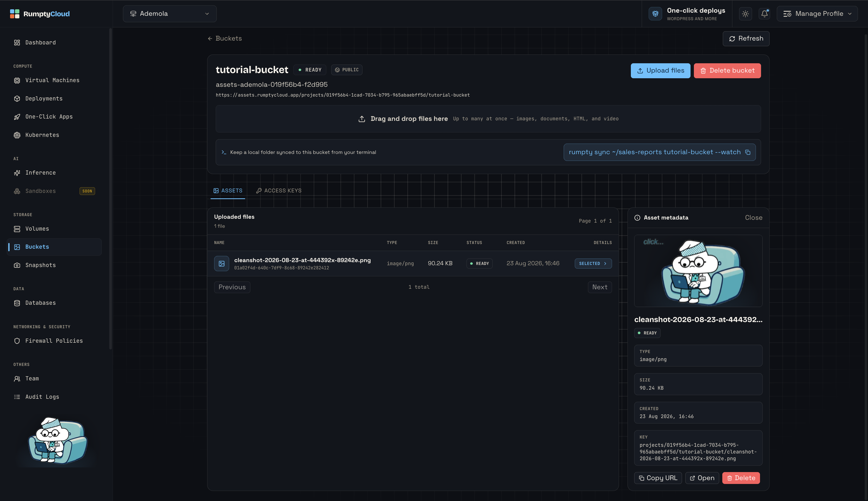Open One-Click Apps sidebar item
The height and width of the screenshot is (501, 868).
[54, 117]
